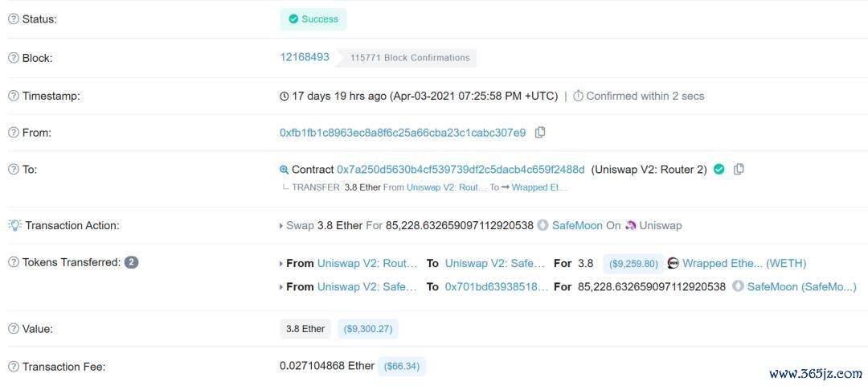Click the 85,228.63 amount in Tokens Transferred
Viewport: 868px width, 386px height.
point(652,286)
